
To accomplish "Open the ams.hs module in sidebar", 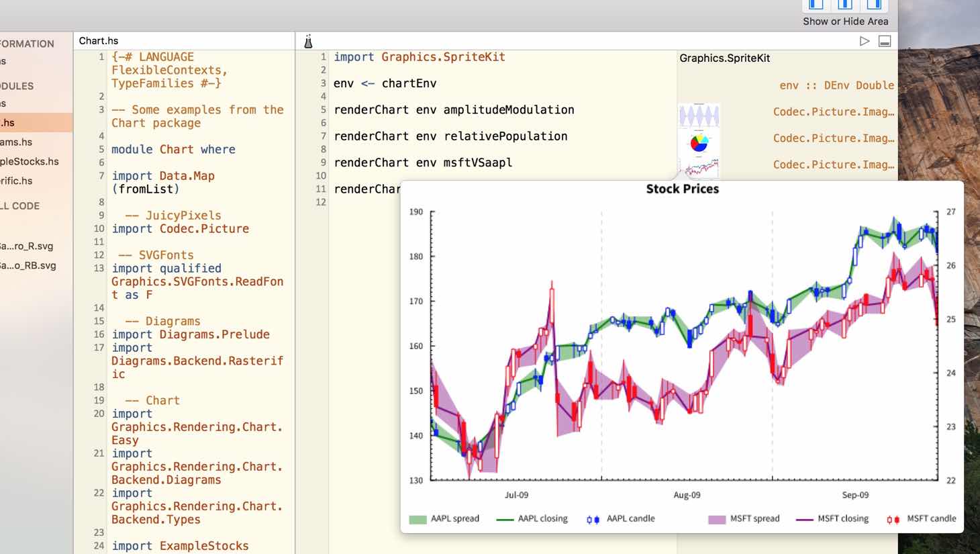I will click(x=16, y=142).
